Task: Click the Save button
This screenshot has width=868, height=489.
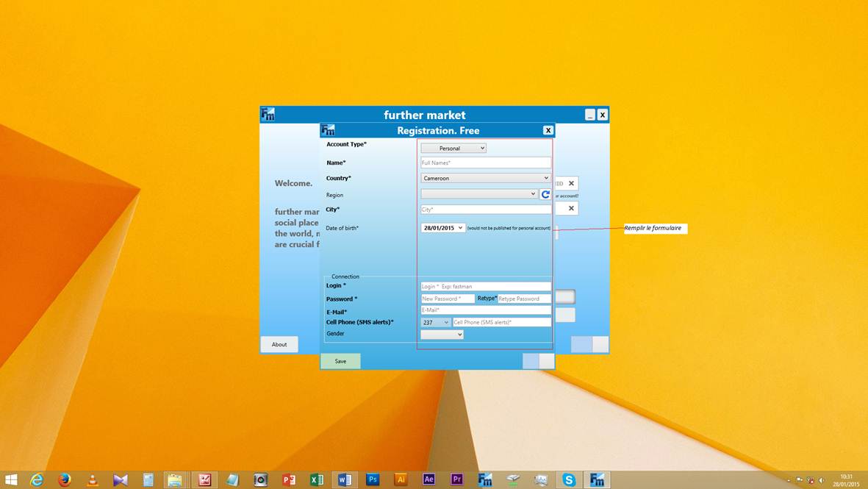Action: point(340,361)
